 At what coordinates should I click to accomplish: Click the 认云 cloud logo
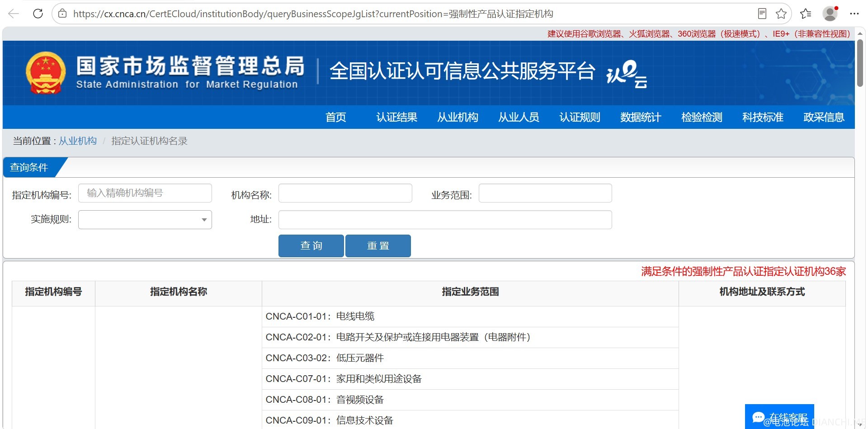click(x=627, y=73)
